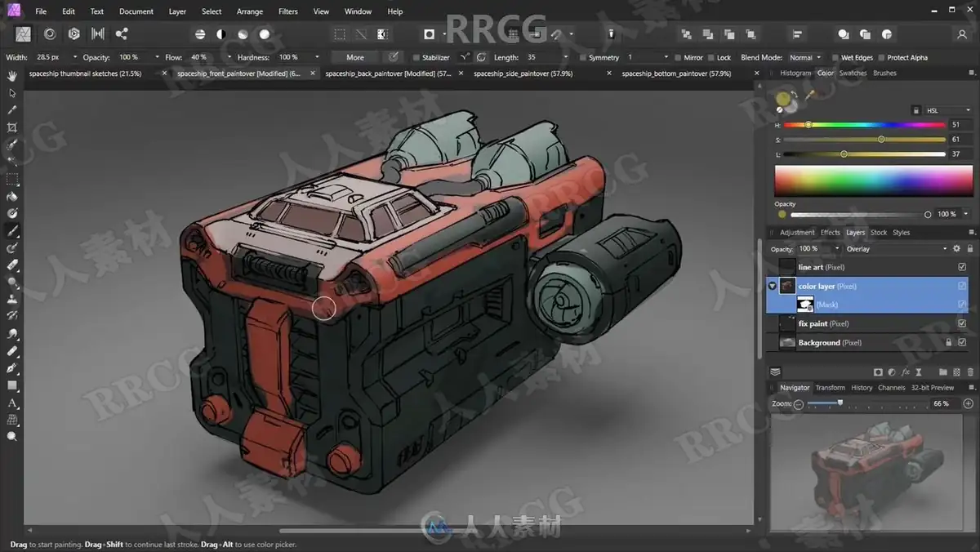Adjust the Navigator zoom slider
The width and height of the screenshot is (980, 552).
pos(866,403)
